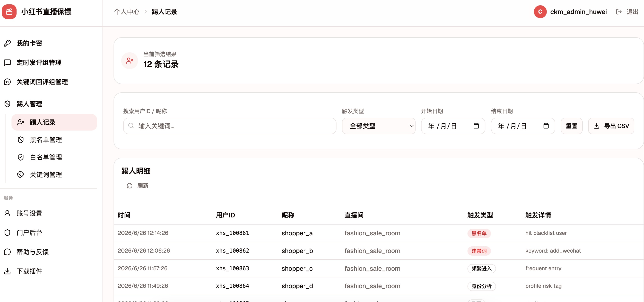Expand the 全部类型 trigger type dropdown
The image size is (644, 302).
[x=379, y=126]
